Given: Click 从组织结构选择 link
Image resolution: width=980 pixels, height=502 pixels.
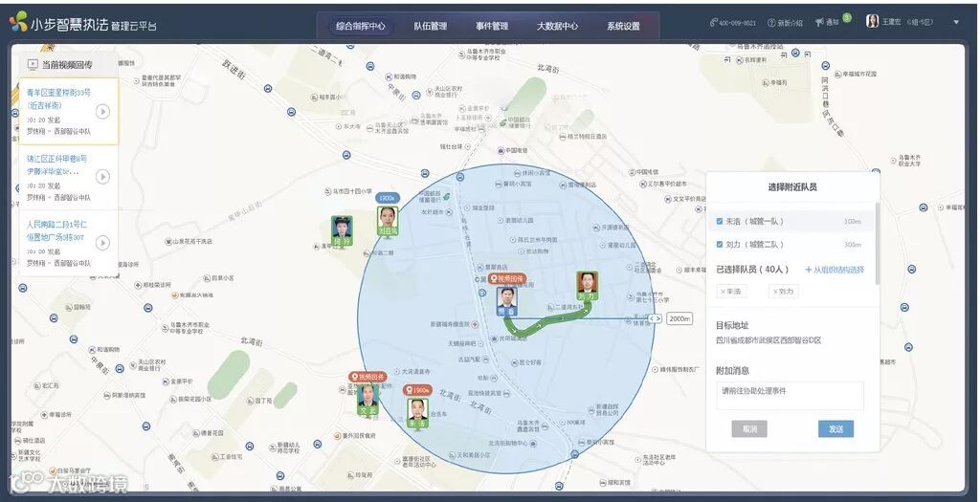Looking at the screenshot, I should pos(835,270).
